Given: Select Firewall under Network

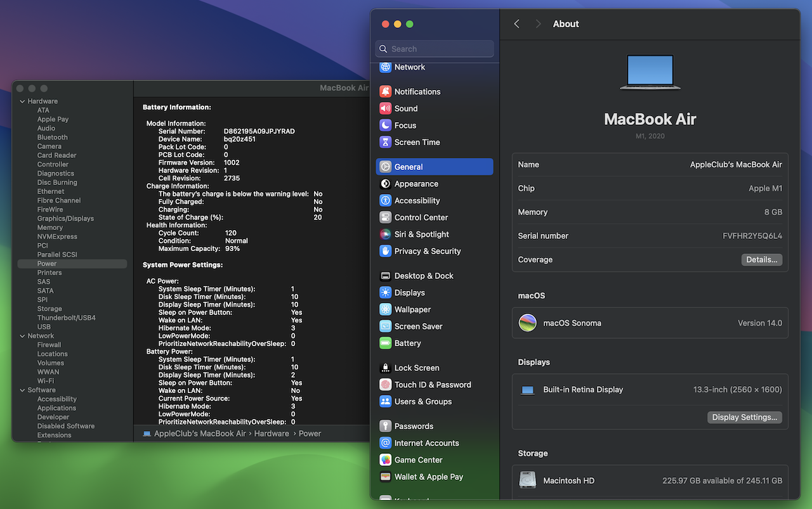Looking at the screenshot, I should point(49,345).
